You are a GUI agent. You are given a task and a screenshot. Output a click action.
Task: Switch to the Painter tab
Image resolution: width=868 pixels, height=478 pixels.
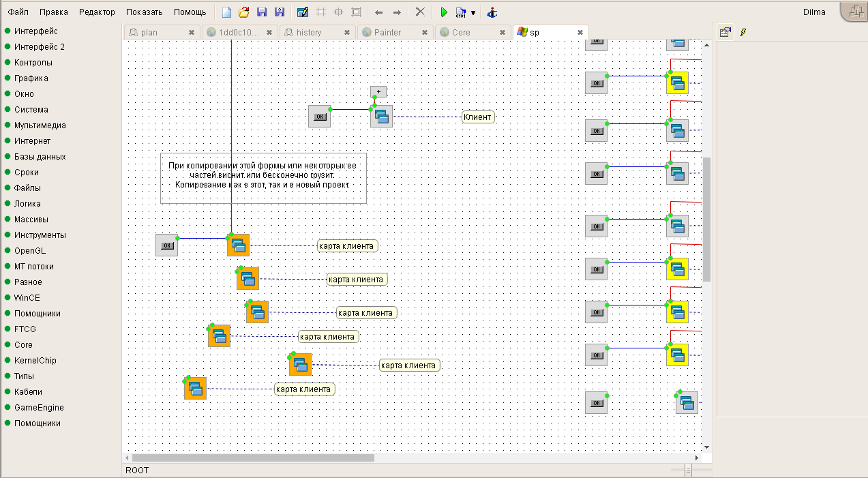click(387, 32)
